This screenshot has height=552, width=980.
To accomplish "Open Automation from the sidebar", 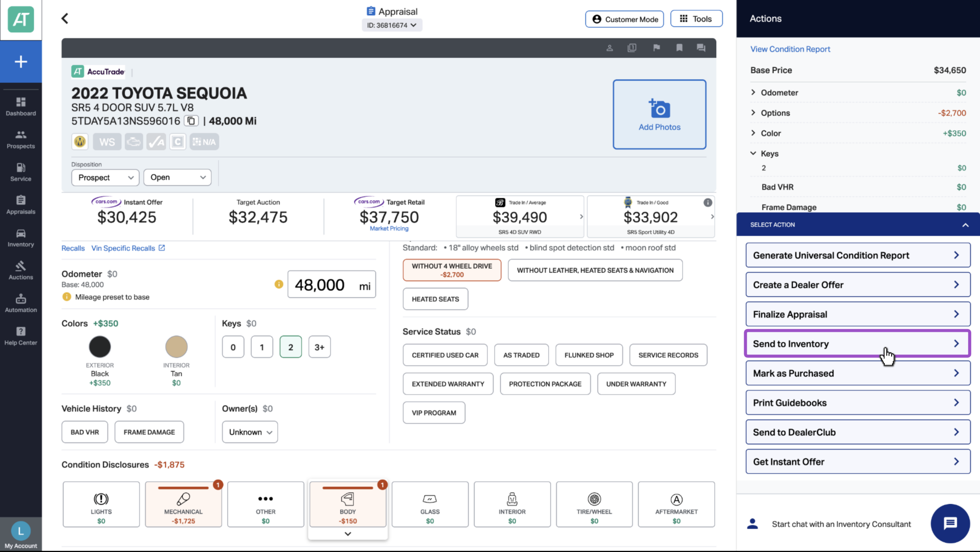I will [x=21, y=303].
